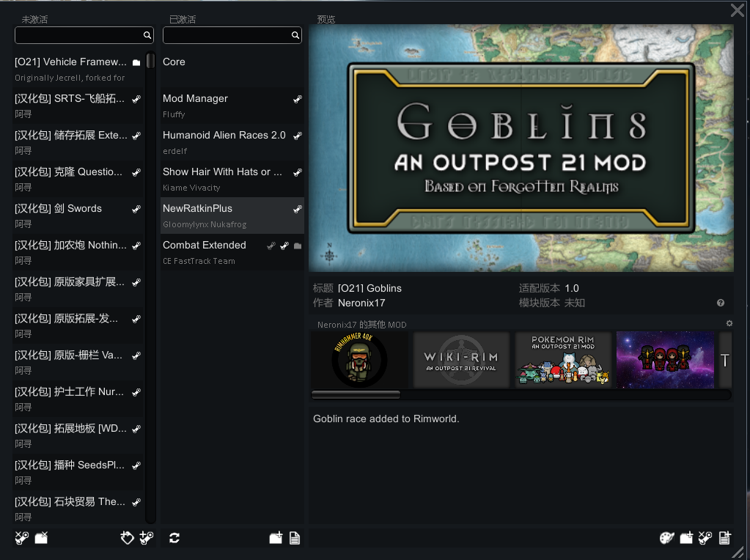Open the Rimhammer 40K mod thumbnail

click(x=360, y=360)
